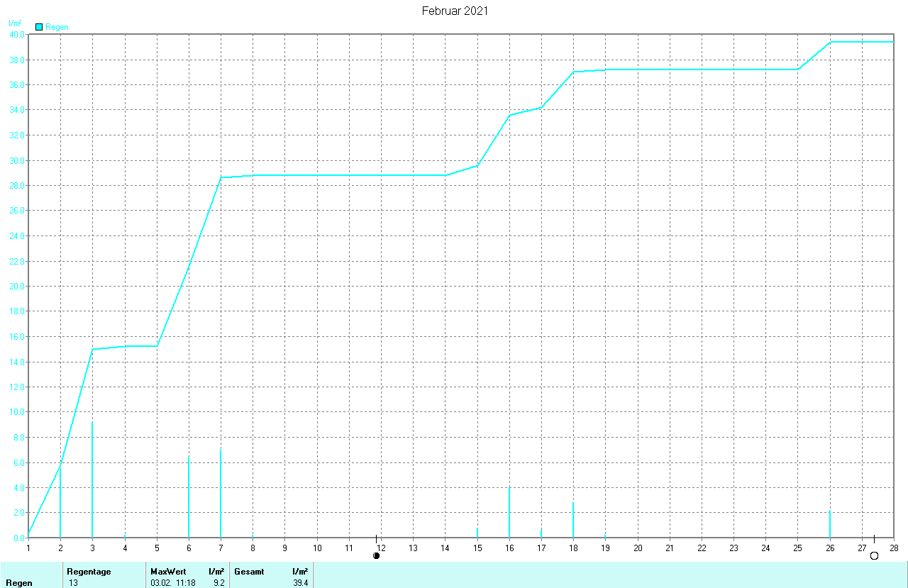Click the new moon icon below day 12
Image resolution: width=908 pixels, height=588 pixels.
click(x=377, y=555)
